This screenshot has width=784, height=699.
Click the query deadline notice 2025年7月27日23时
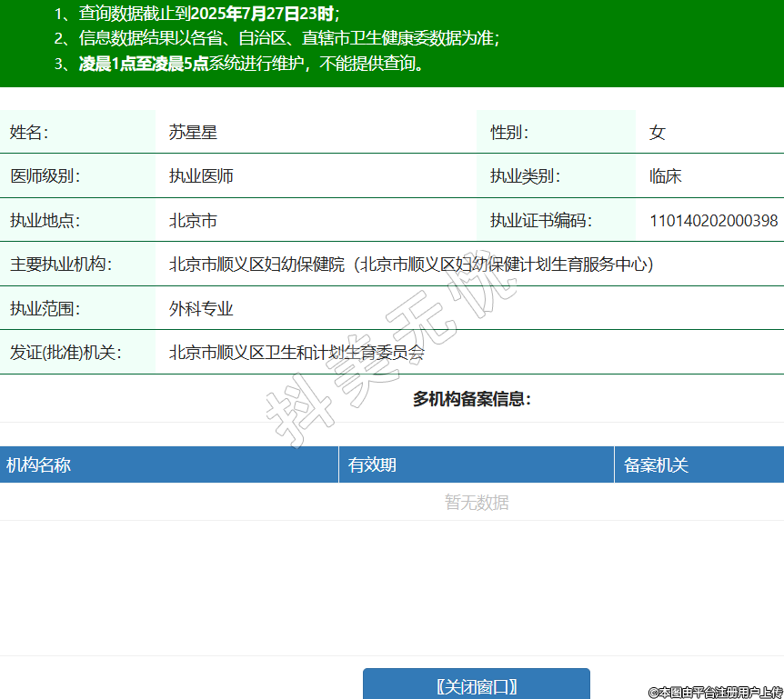pyautogui.click(x=262, y=14)
